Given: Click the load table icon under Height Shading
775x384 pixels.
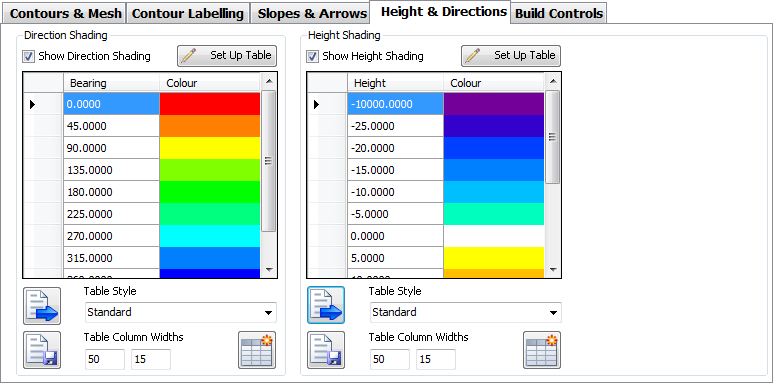Looking at the screenshot, I should (326, 305).
